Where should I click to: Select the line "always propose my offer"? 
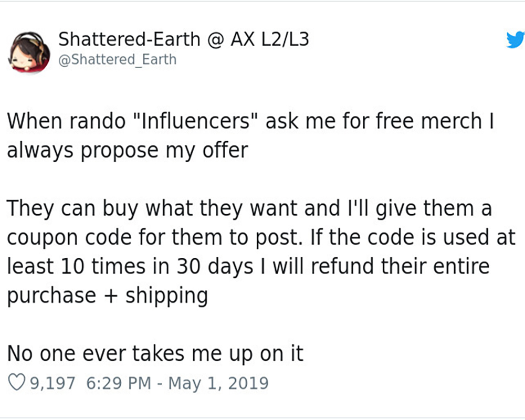[x=127, y=151]
